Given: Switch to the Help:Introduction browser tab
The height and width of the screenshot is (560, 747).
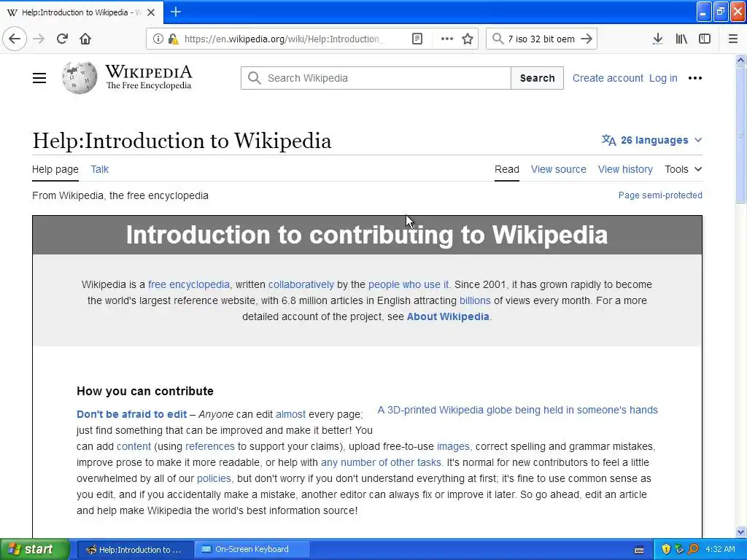Looking at the screenshot, I should tap(82, 12).
